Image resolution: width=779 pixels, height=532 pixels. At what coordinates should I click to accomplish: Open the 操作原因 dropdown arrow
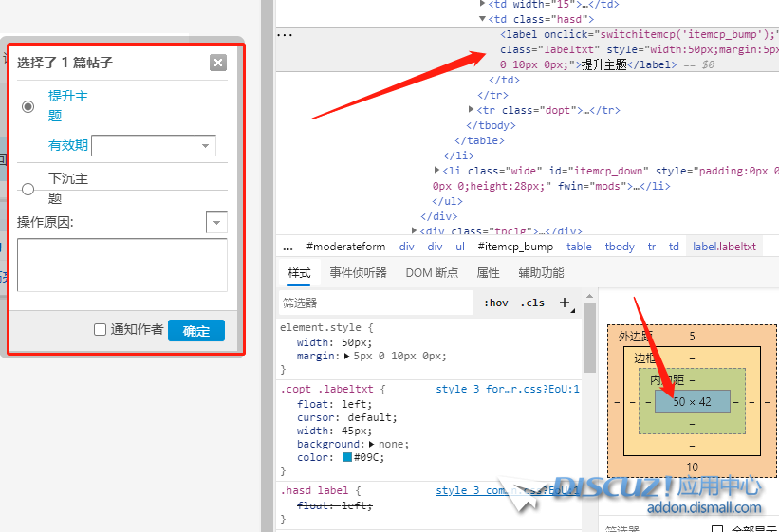pos(217,222)
